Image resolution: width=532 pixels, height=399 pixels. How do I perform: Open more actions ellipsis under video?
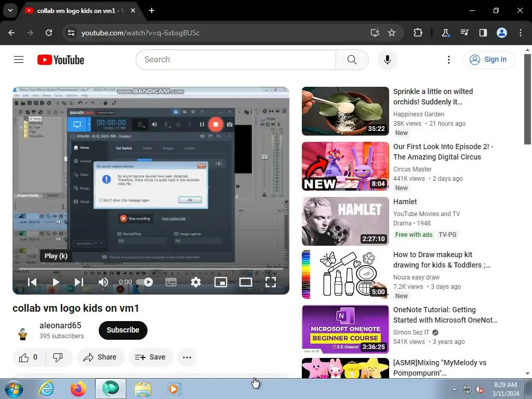187,357
